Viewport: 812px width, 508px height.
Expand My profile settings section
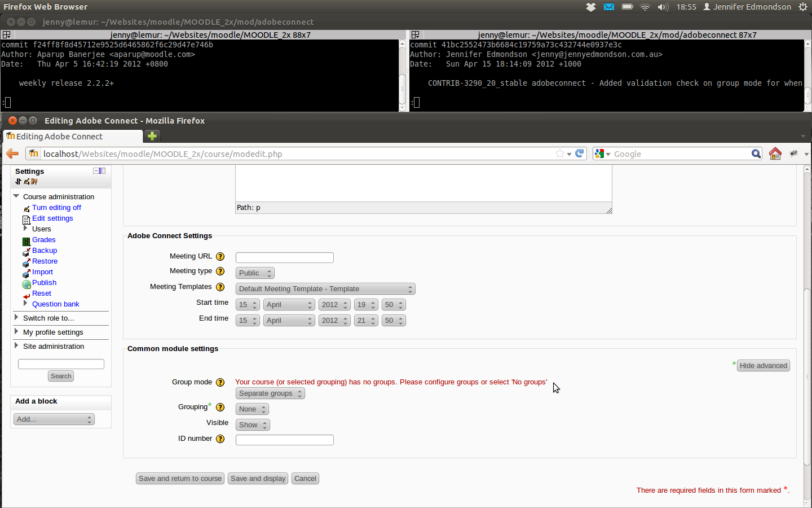tap(16, 332)
